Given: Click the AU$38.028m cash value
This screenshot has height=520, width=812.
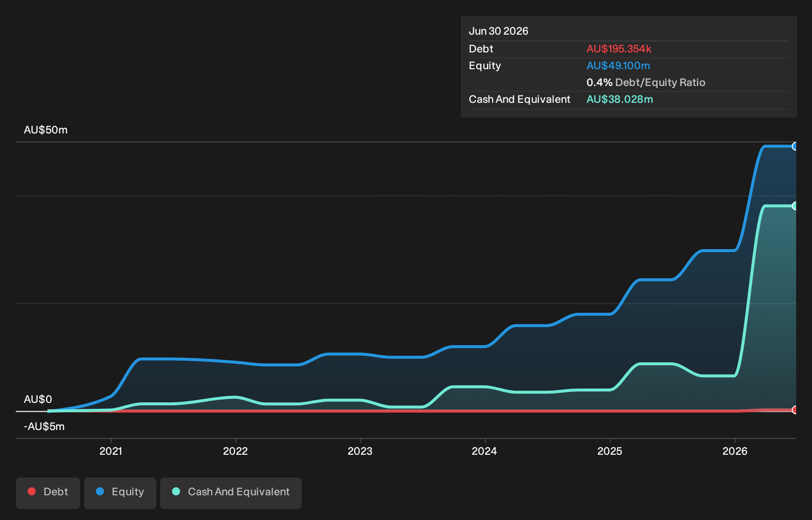Looking at the screenshot, I should pyautogui.click(x=620, y=99).
